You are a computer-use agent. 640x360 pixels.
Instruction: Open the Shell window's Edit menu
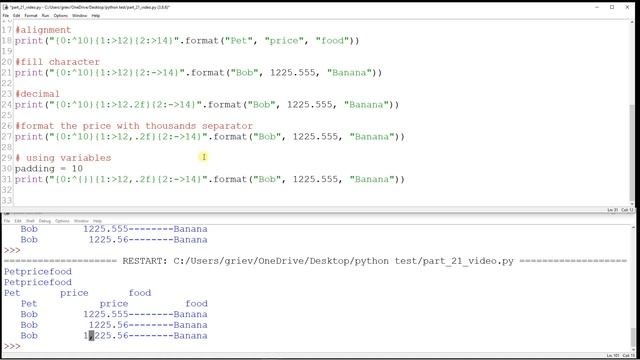coord(18,221)
